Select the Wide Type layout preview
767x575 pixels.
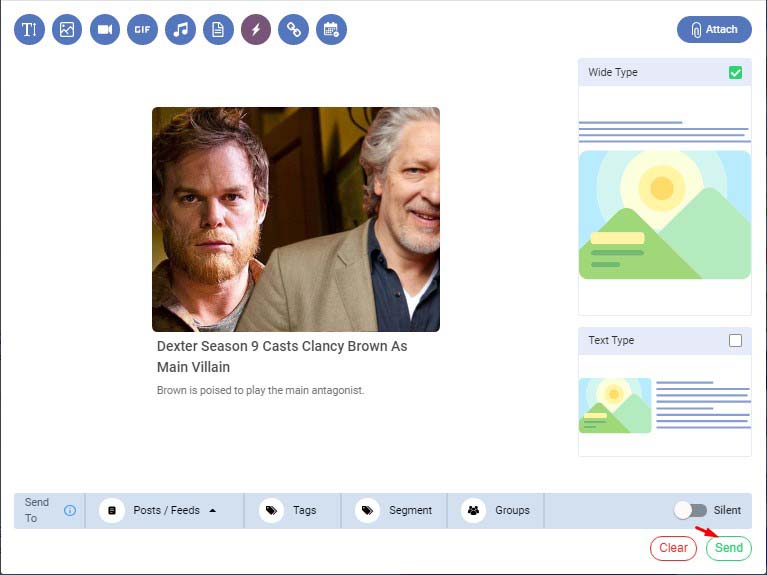[x=665, y=200]
